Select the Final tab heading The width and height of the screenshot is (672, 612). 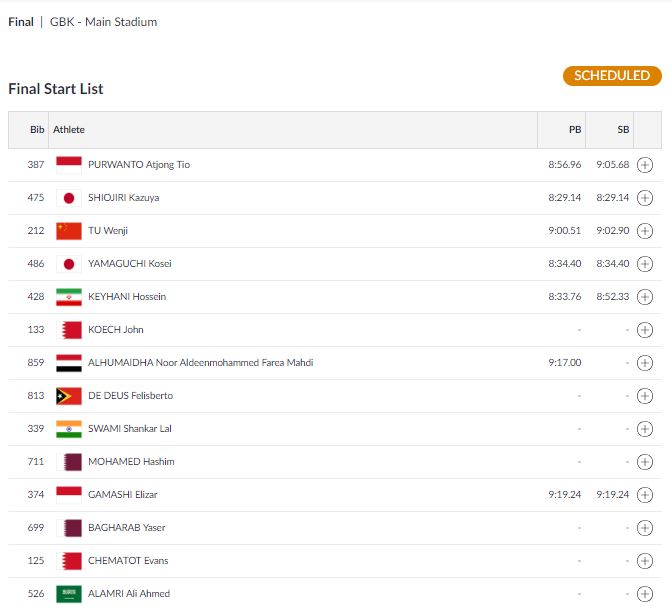point(21,22)
